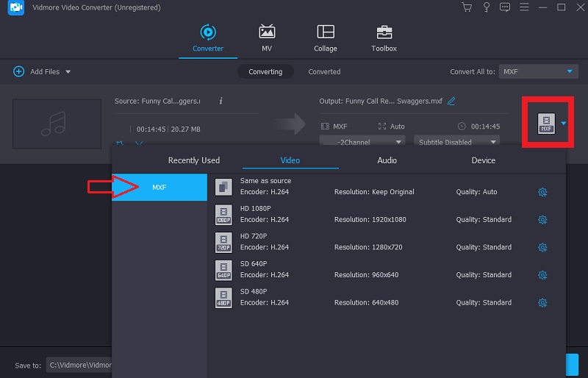The width and height of the screenshot is (588, 378).
Task: Expand the Subtitle Disabled dropdown
Action: 456,142
